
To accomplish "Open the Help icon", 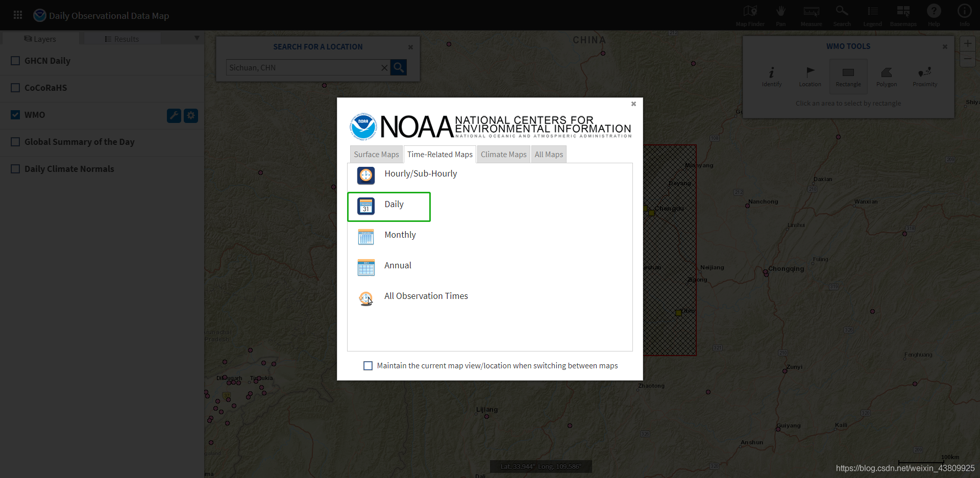I will (x=934, y=15).
